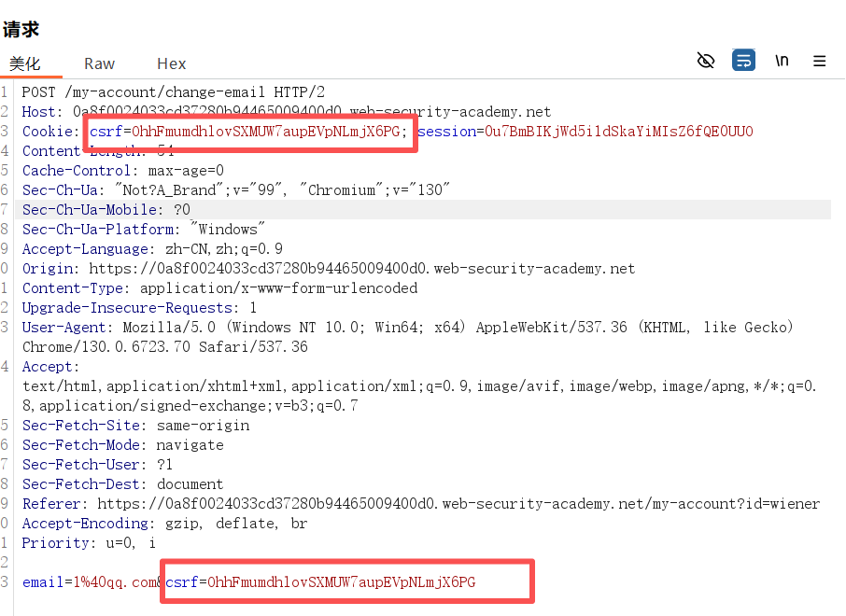The image size is (846, 616).
Task: Switch to the Hex tab
Action: [171, 63]
